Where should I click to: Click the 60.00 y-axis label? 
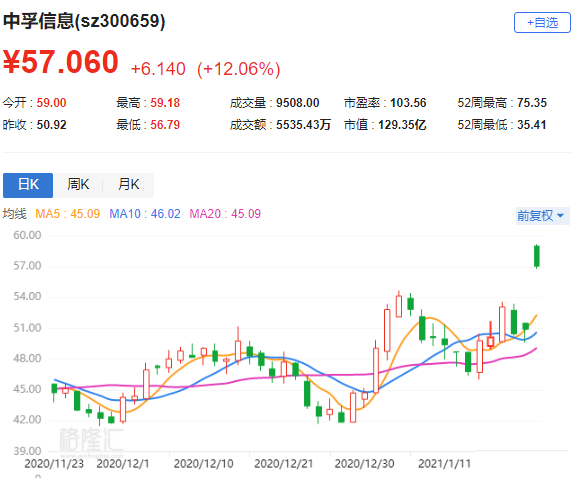[27, 235]
